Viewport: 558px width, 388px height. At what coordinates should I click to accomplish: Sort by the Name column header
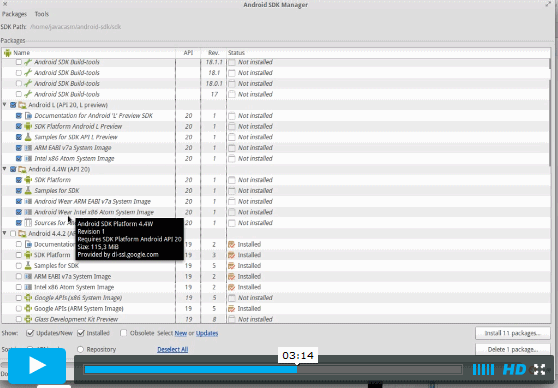89,53
